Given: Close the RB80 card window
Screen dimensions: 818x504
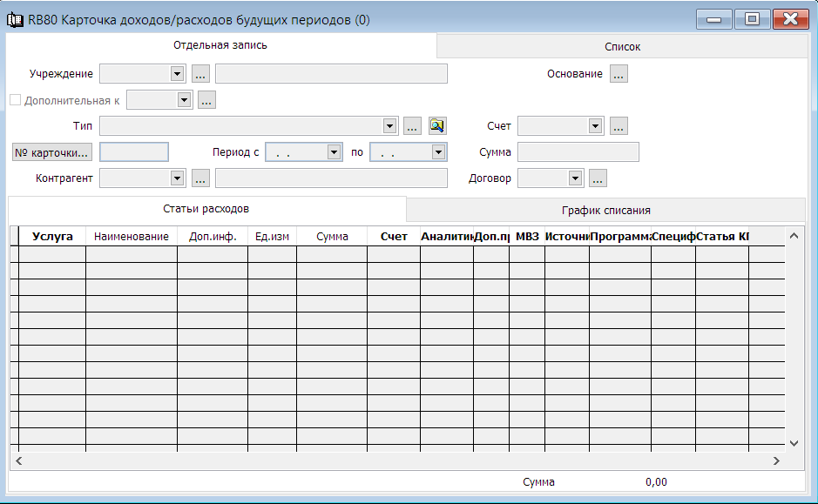Looking at the screenshot, I should [x=791, y=19].
